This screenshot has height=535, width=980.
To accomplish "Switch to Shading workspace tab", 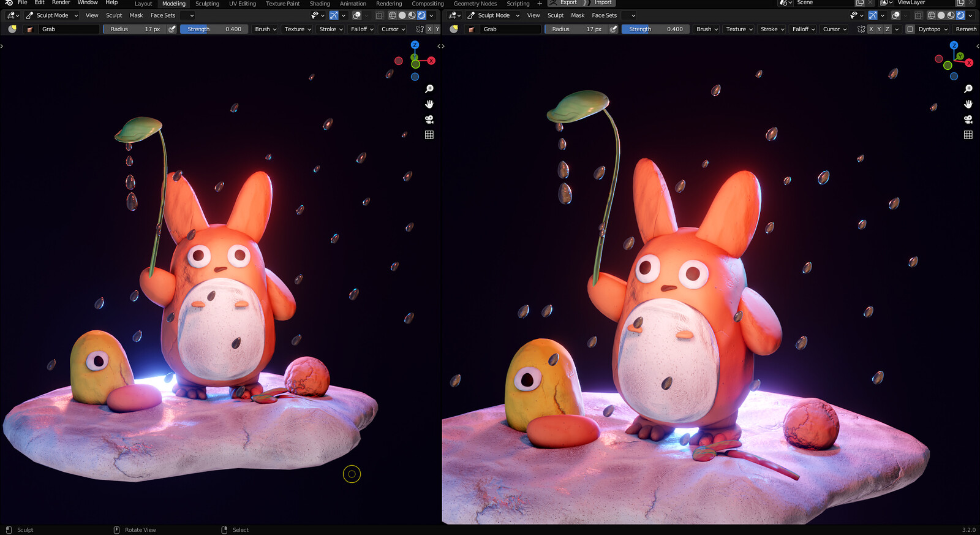I will click(x=320, y=3).
